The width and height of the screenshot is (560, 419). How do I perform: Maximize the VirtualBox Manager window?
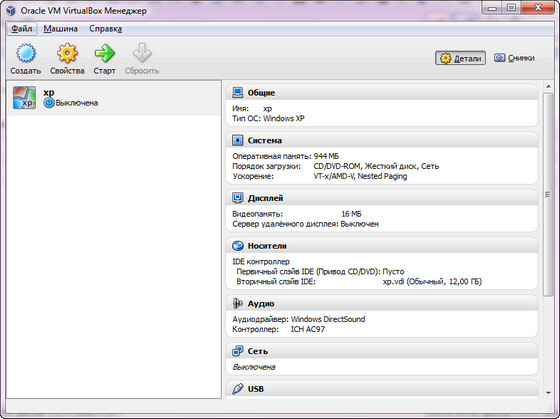pos(511,8)
